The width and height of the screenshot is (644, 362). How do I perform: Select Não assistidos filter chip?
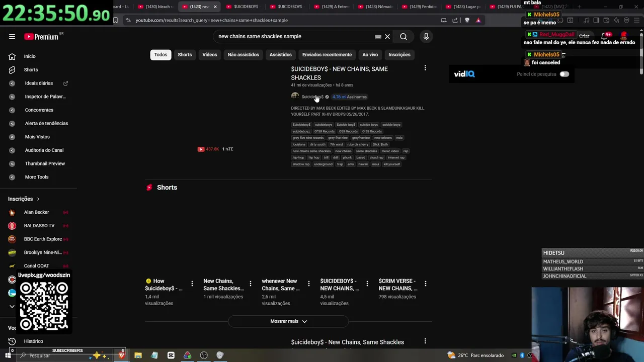243,55
